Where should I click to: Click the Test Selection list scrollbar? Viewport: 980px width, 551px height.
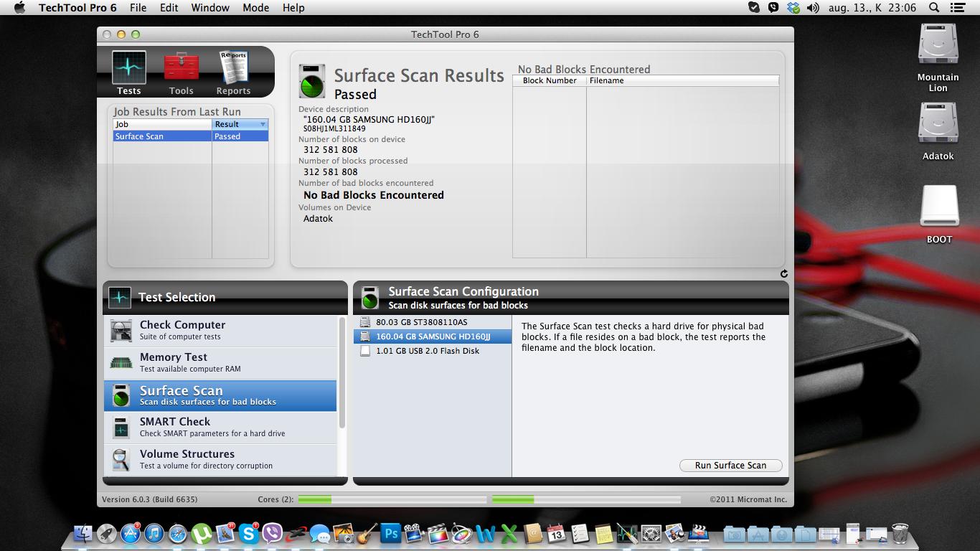pos(342,373)
